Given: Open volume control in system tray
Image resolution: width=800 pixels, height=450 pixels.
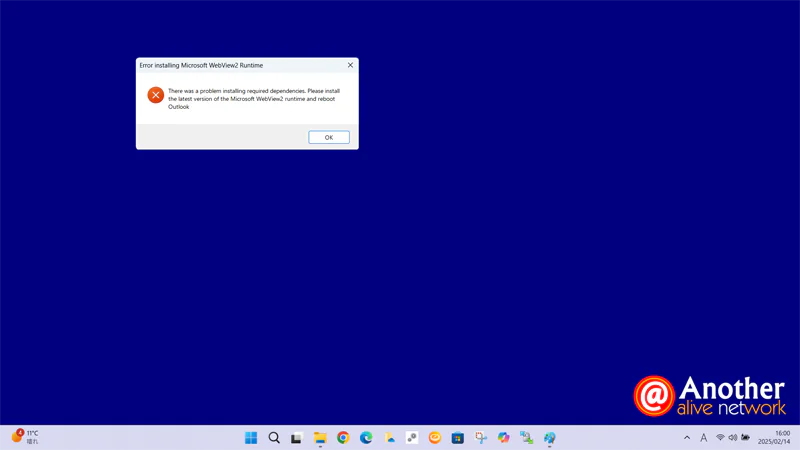Looking at the screenshot, I should (733, 438).
